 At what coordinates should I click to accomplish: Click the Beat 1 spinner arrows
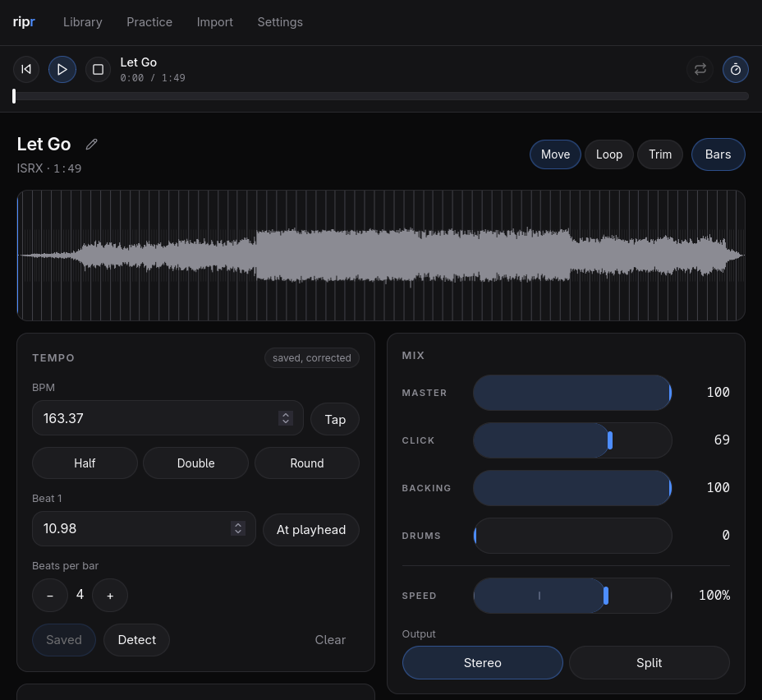(x=238, y=528)
